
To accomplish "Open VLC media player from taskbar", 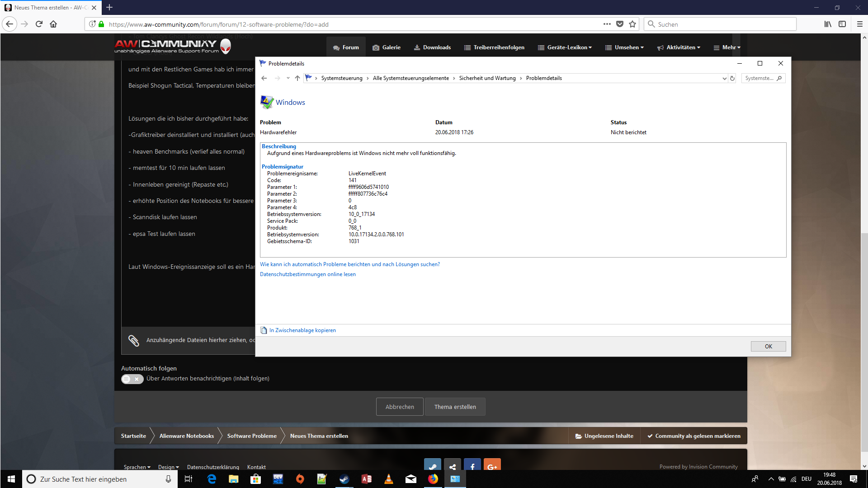I will 388,479.
